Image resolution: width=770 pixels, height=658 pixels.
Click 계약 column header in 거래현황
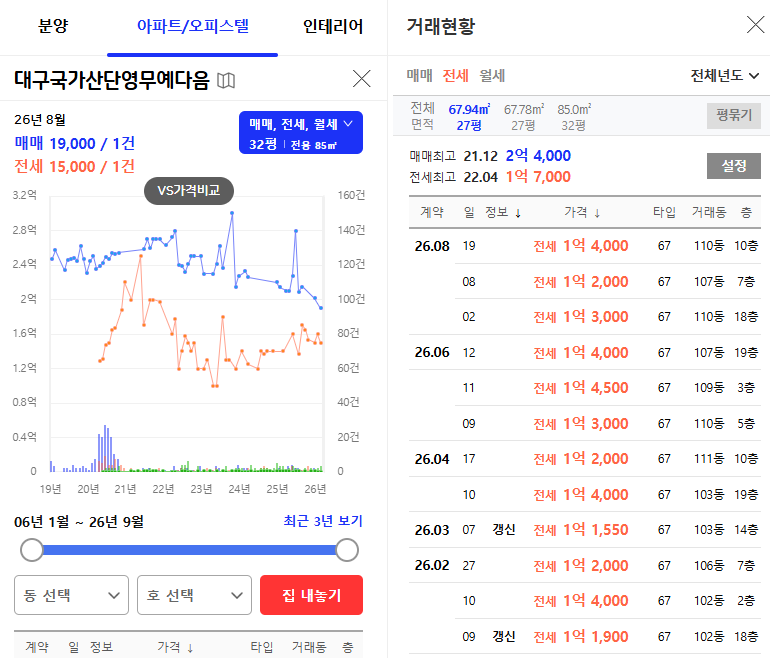click(x=432, y=212)
